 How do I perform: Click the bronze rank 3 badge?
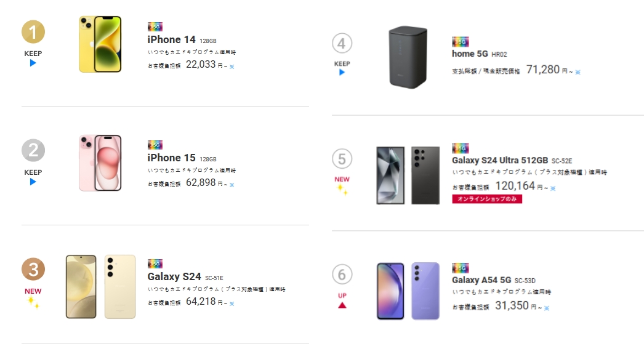click(x=33, y=269)
